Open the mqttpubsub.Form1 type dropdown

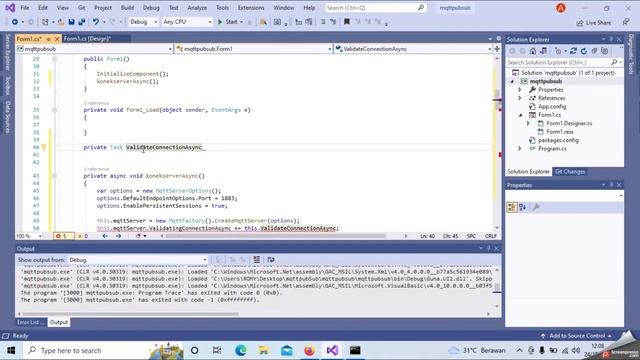pyautogui.click(x=253, y=49)
